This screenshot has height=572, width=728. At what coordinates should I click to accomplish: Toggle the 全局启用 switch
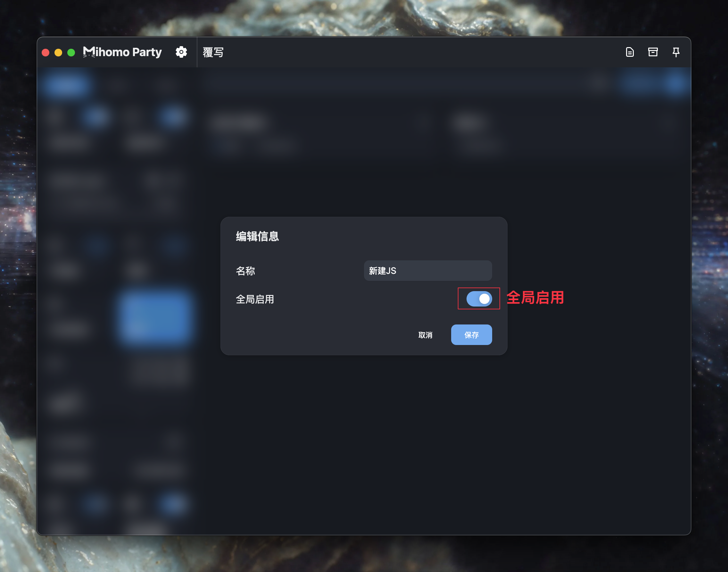point(479,299)
